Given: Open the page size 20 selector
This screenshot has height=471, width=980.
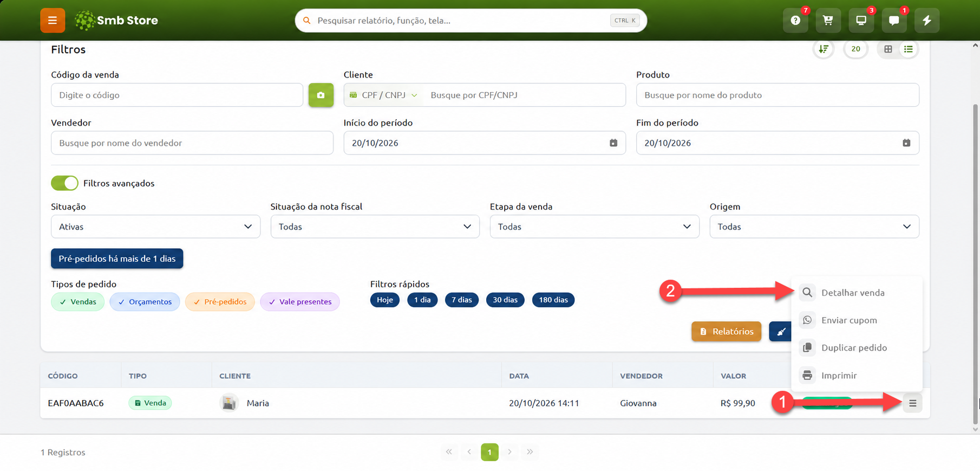Looking at the screenshot, I should click(x=855, y=49).
